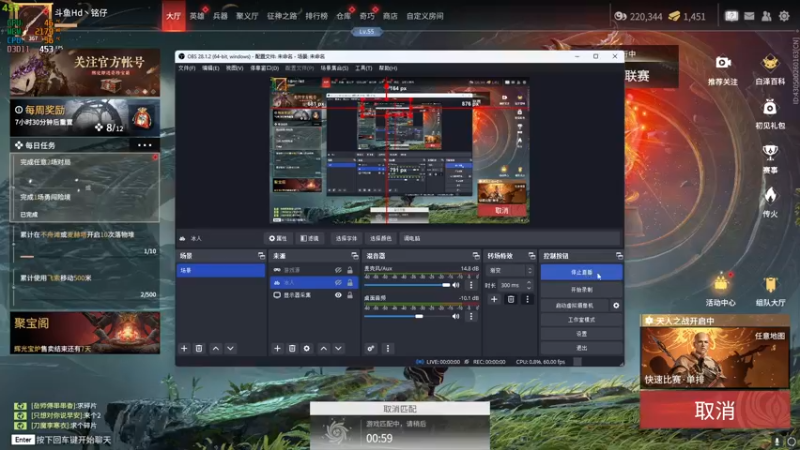The image size is (800, 450).
Task: Toggle visibility of first source row
Action: [338, 270]
